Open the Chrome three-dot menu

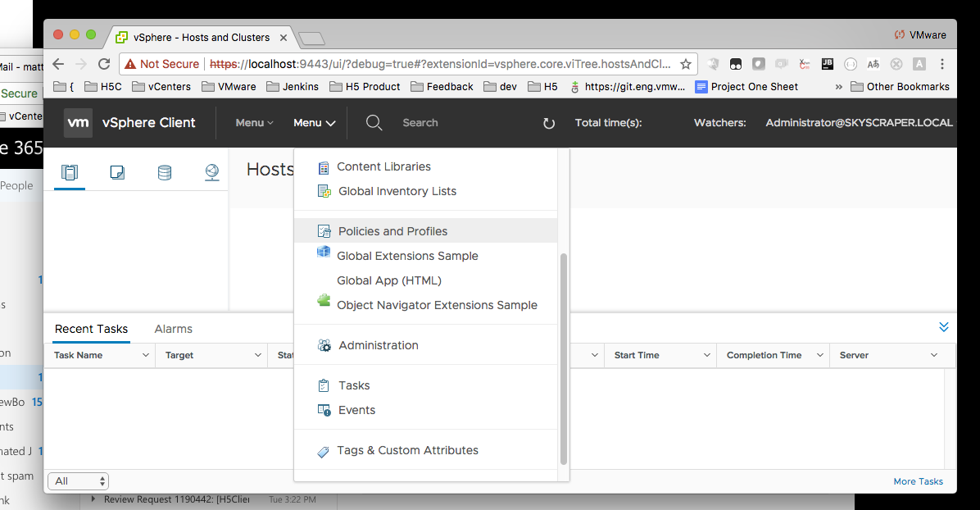pos(941,64)
